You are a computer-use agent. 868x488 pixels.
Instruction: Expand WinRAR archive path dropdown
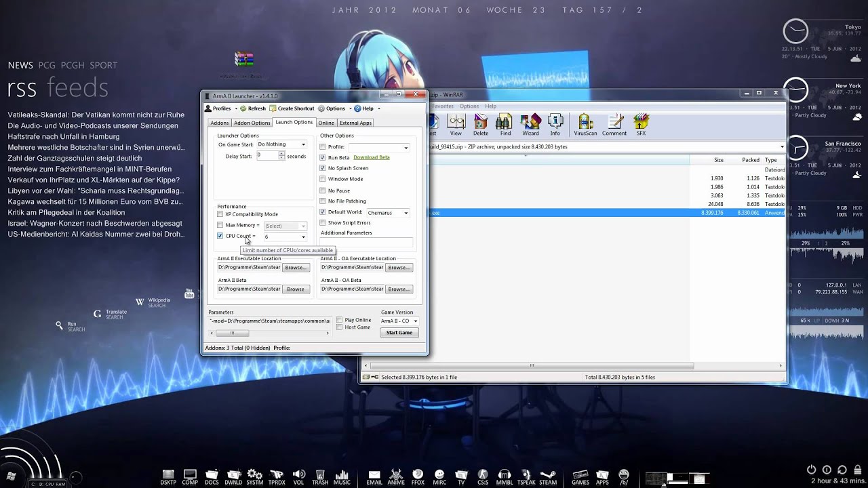(782, 146)
